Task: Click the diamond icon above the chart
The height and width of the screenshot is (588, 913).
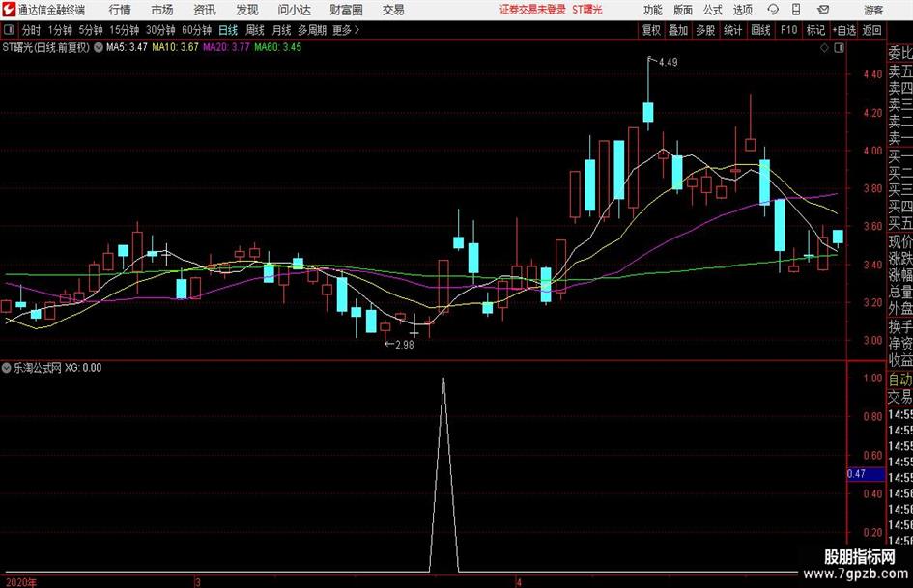Action: pyautogui.click(x=824, y=48)
